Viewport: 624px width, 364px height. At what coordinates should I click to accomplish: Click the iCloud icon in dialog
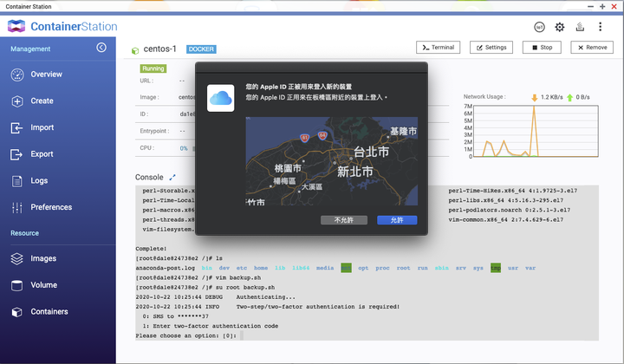(x=220, y=98)
